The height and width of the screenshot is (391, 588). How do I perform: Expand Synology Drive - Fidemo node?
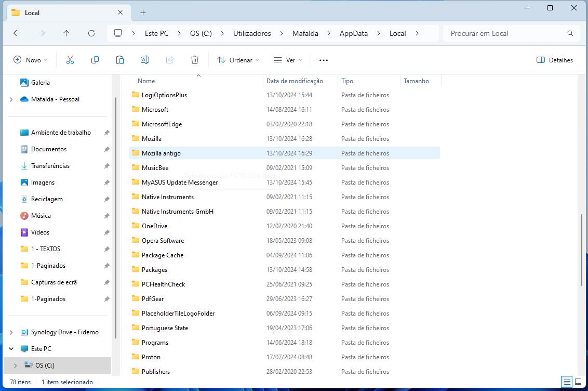pyautogui.click(x=11, y=332)
